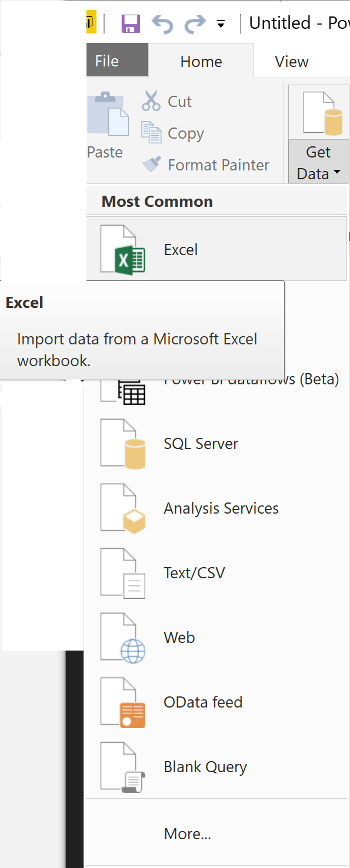
Task: Open the Get Data dropdown
Action: click(318, 163)
